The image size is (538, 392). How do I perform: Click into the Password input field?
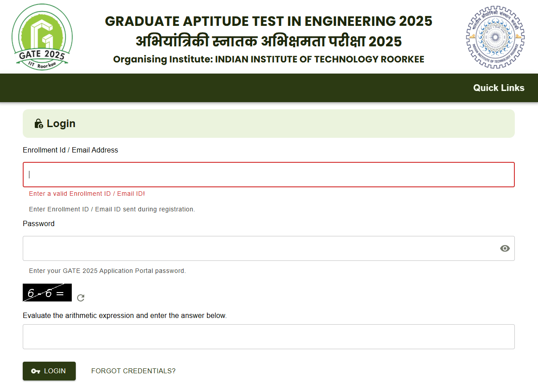click(x=259, y=248)
